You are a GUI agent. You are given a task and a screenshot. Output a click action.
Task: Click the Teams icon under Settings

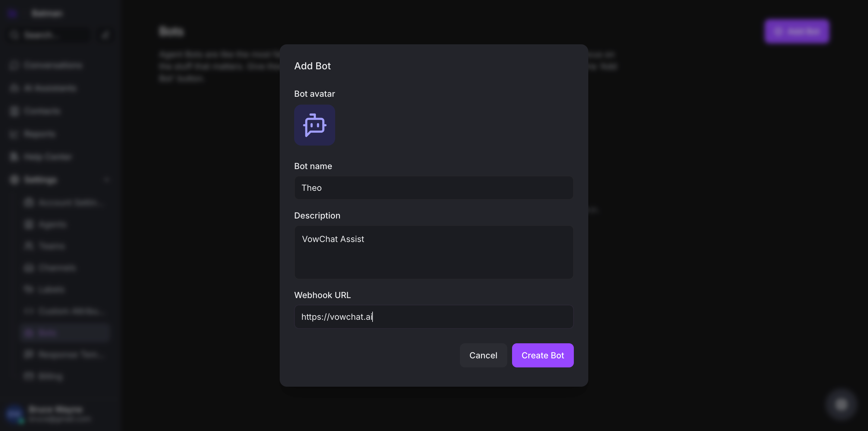pyautogui.click(x=29, y=246)
